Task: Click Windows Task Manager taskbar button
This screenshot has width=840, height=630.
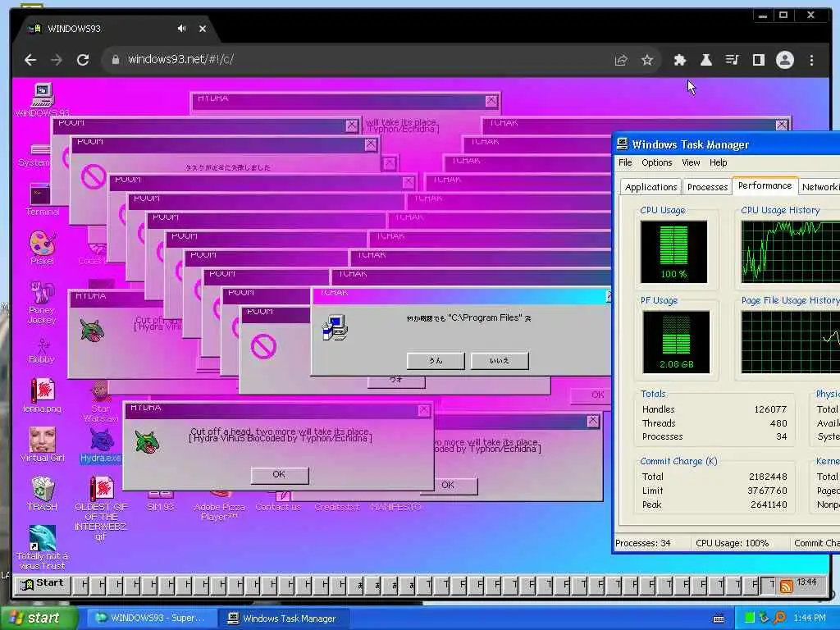Action: click(284, 619)
